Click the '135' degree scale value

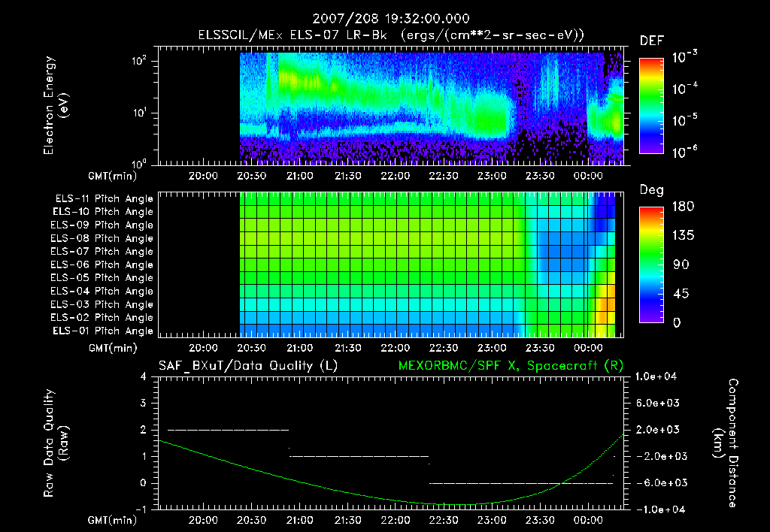[683, 236]
